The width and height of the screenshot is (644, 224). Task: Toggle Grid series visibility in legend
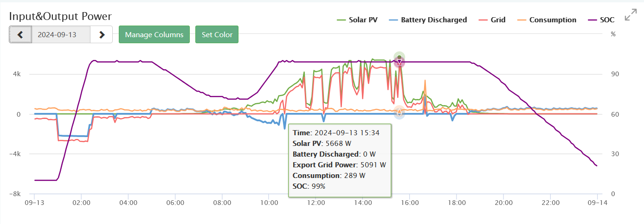(x=497, y=20)
